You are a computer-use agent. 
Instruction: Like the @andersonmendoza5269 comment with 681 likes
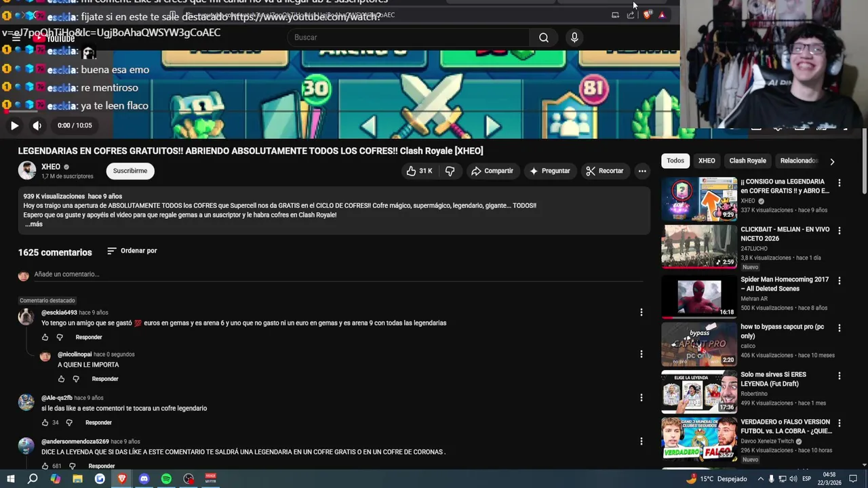coord(45,466)
